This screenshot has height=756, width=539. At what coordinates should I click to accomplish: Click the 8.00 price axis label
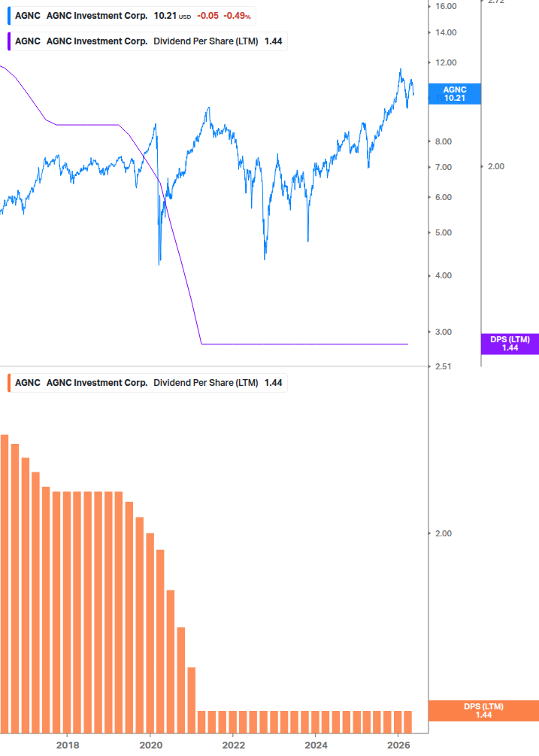443,141
